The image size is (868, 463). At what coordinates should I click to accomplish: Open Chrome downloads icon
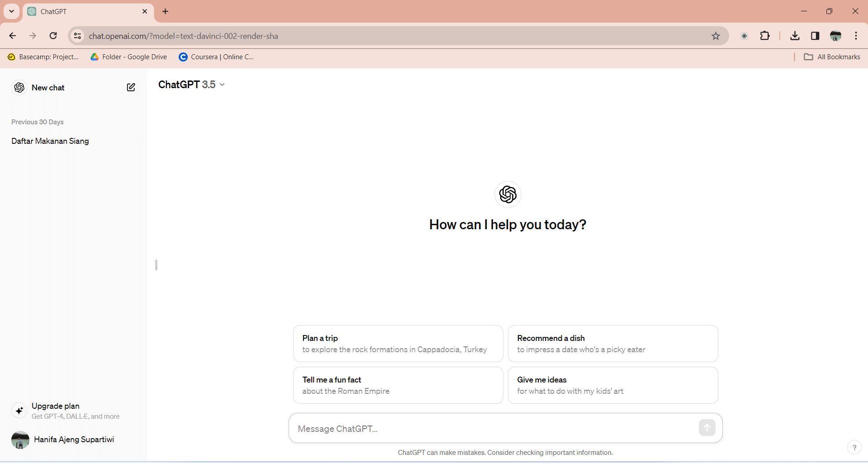[795, 36]
